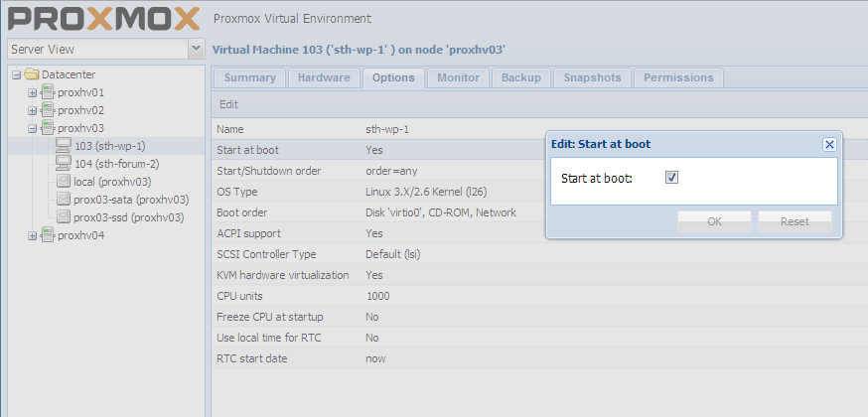Image resolution: width=868 pixels, height=417 pixels.
Task: Uncheck the Start at boot checkbox
Action: (x=671, y=178)
